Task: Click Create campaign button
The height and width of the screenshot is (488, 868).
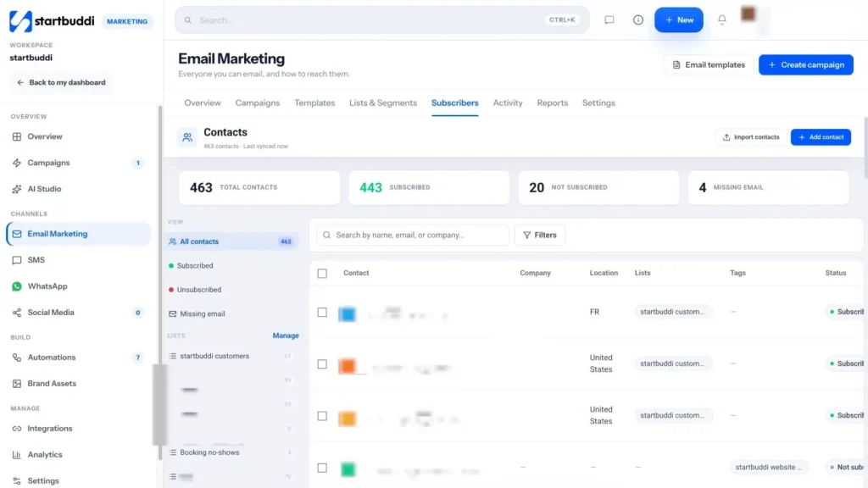Action: point(806,64)
